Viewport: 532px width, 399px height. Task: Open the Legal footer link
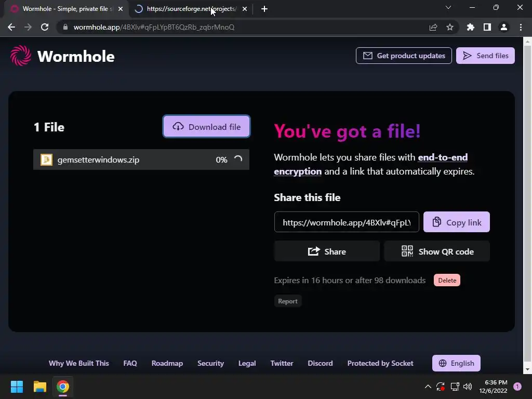[x=247, y=363]
